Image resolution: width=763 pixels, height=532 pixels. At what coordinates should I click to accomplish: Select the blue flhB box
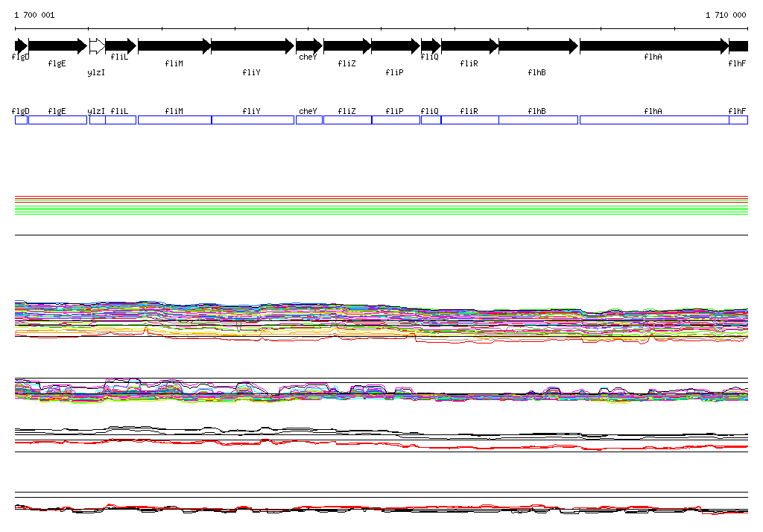(538, 120)
